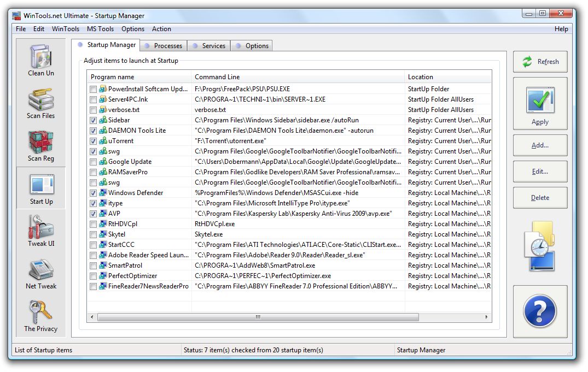
Task: Enable RtHDVCpl startup checkbox
Action: click(94, 224)
